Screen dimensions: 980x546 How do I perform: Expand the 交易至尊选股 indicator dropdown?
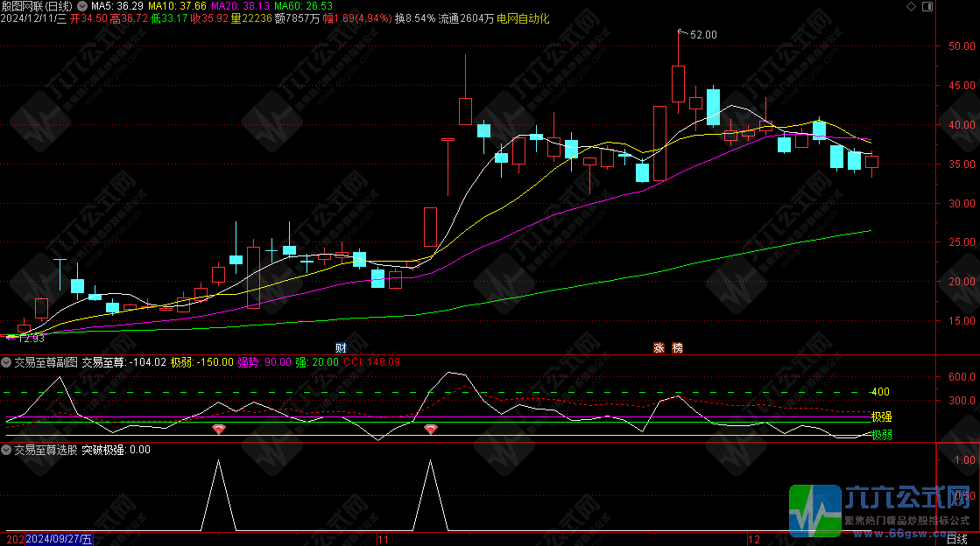tap(7, 450)
